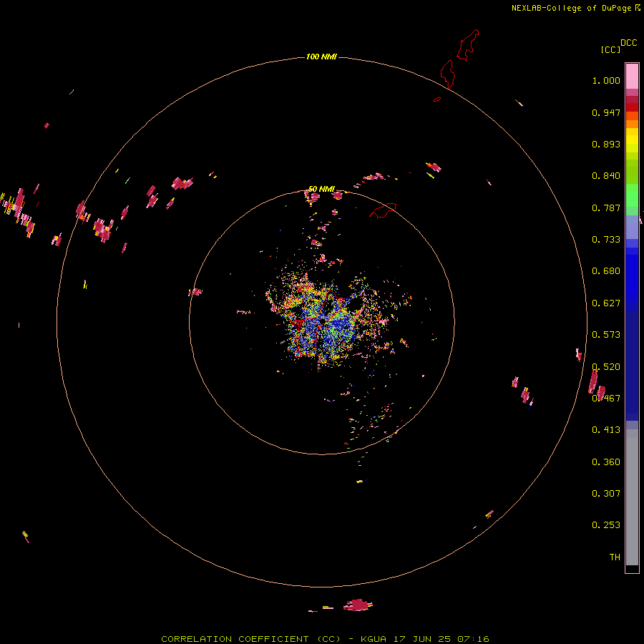The height and width of the screenshot is (644, 644).
Task: Click the 100 NMI range ring label
Action: click(x=321, y=57)
